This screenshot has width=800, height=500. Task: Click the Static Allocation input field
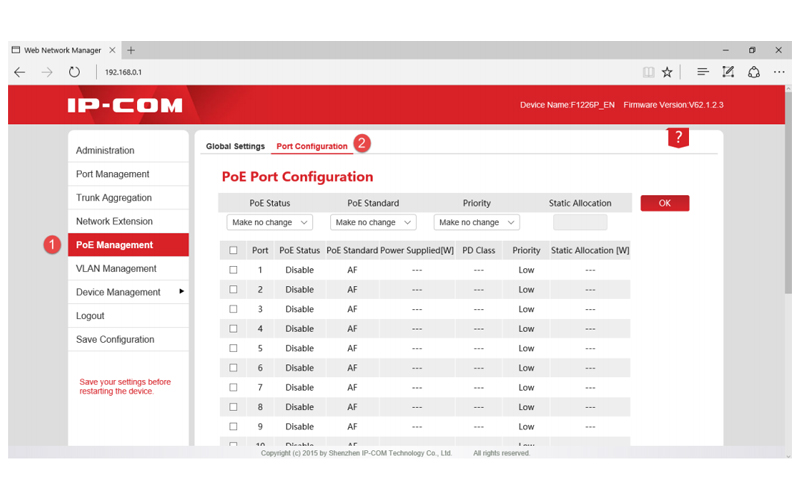coord(580,222)
